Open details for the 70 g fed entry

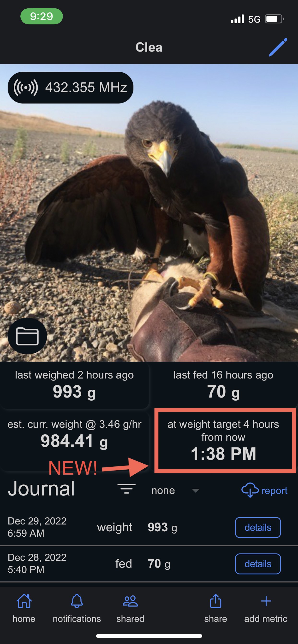(x=258, y=564)
